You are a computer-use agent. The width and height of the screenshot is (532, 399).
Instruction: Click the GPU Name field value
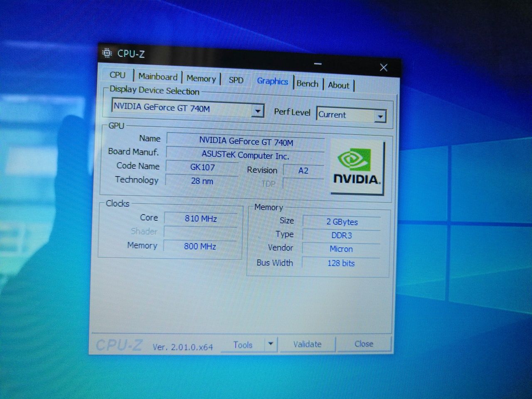pyautogui.click(x=246, y=141)
